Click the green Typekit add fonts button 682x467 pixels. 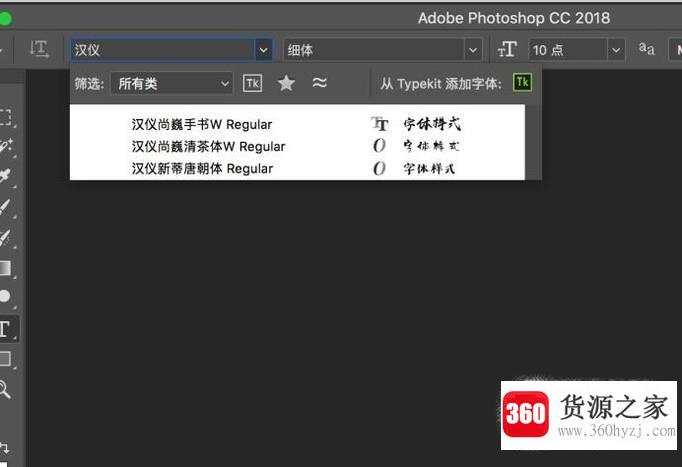(x=522, y=82)
